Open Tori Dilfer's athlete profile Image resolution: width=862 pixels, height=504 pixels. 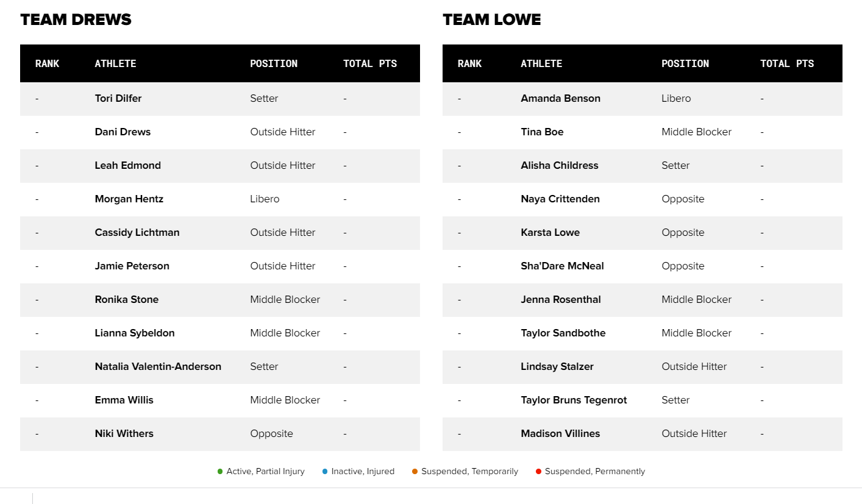(x=118, y=99)
